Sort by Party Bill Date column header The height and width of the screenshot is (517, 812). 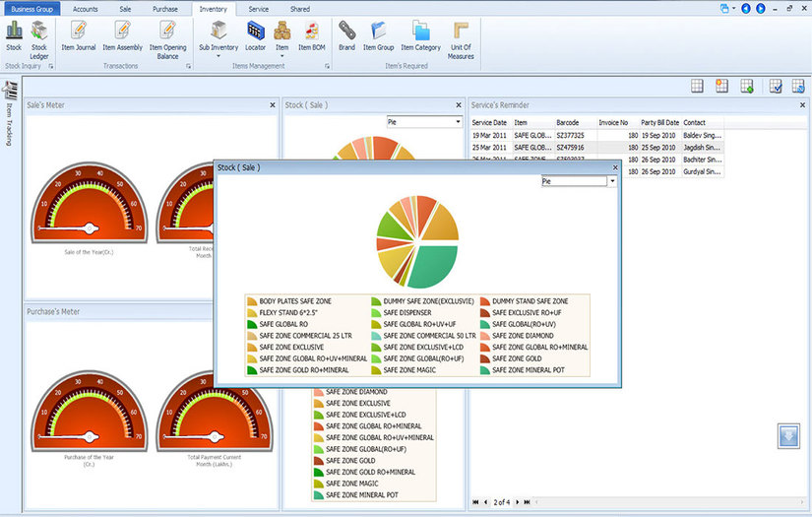click(x=659, y=123)
